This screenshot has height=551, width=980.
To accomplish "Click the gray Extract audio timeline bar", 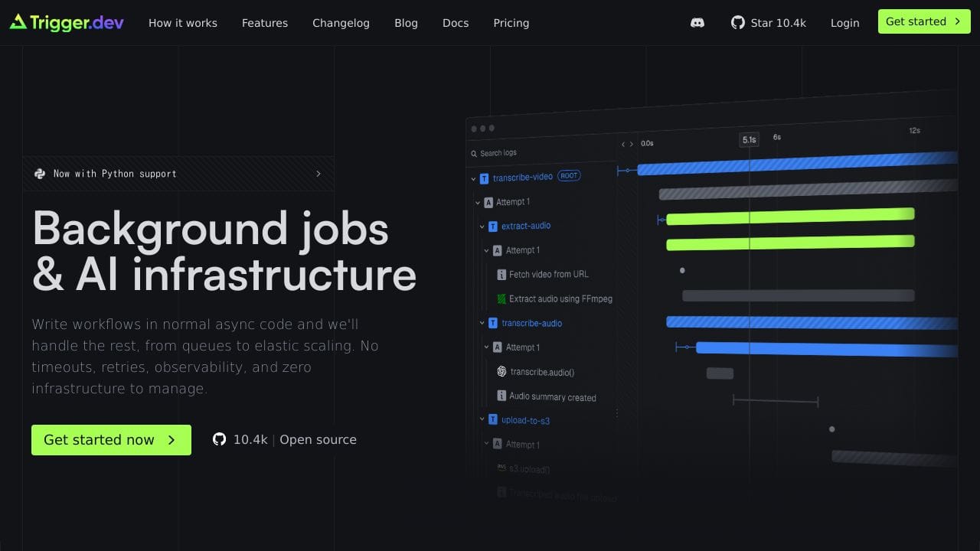I will [799, 295].
